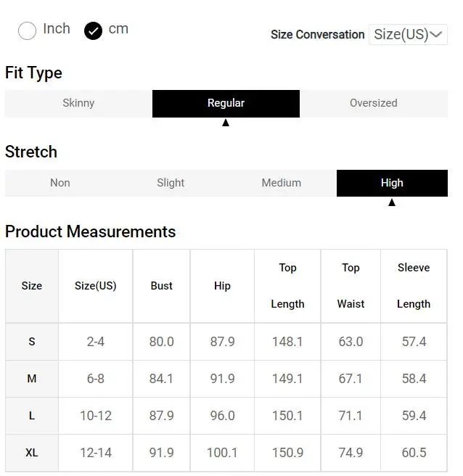This screenshot has height=476, width=463.
Task: Click the XL size row label
Action: click(x=32, y=453)
